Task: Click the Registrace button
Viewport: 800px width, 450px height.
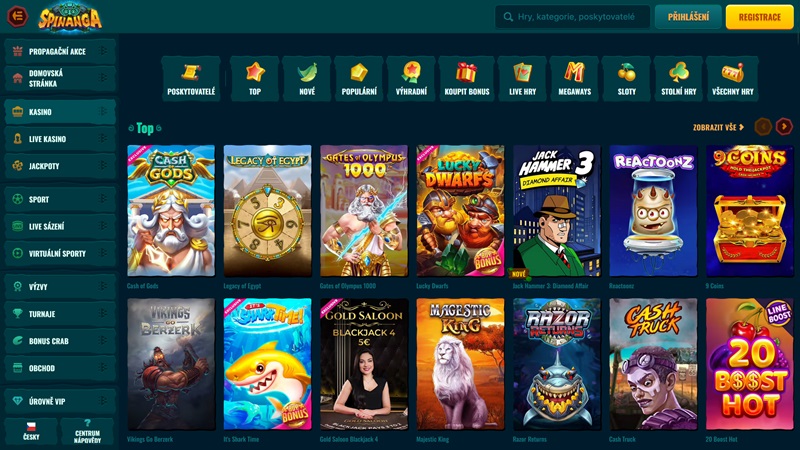Action: pos(759,17)
